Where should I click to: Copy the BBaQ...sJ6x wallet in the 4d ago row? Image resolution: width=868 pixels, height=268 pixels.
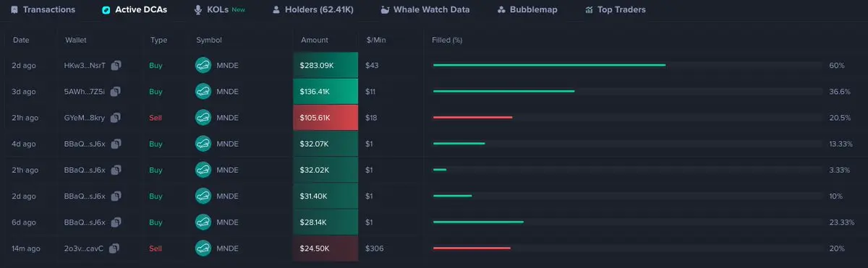tap(116, 144)
